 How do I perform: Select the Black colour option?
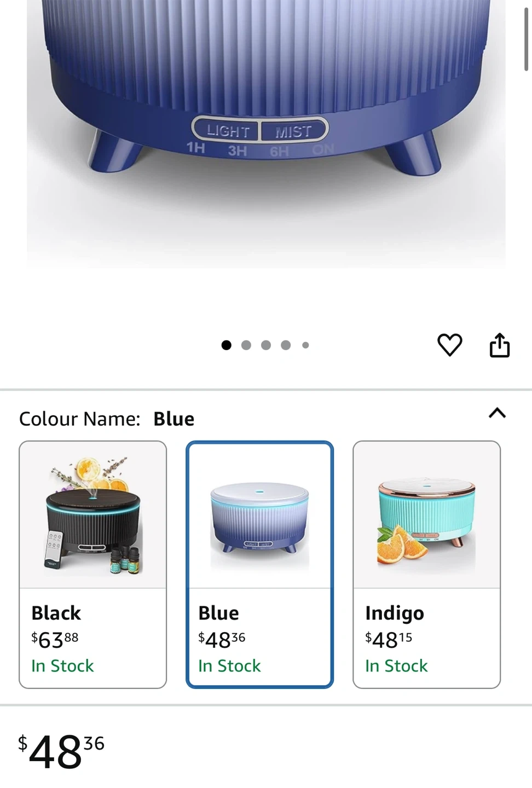point(92,564)
